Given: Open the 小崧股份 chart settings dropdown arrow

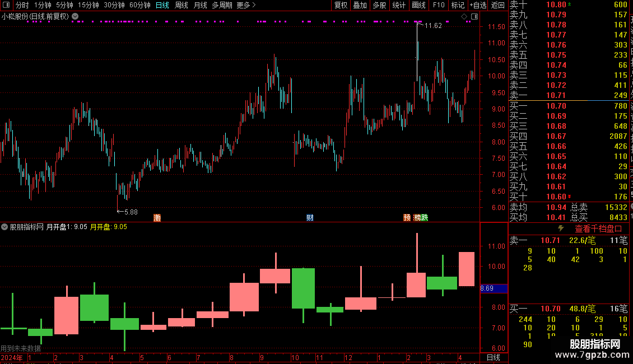Looking at the screenshot, I should point(75,17).
